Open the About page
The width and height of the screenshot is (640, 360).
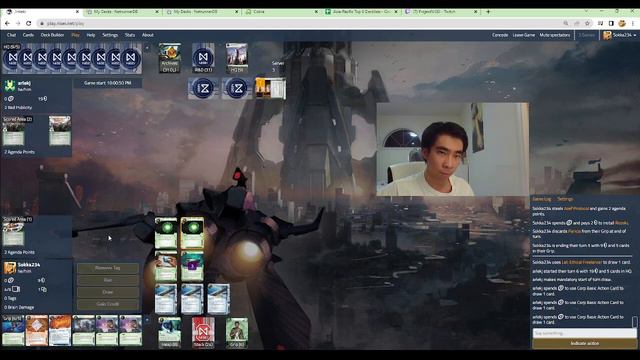pyautogui.click(x=148, y=35)
